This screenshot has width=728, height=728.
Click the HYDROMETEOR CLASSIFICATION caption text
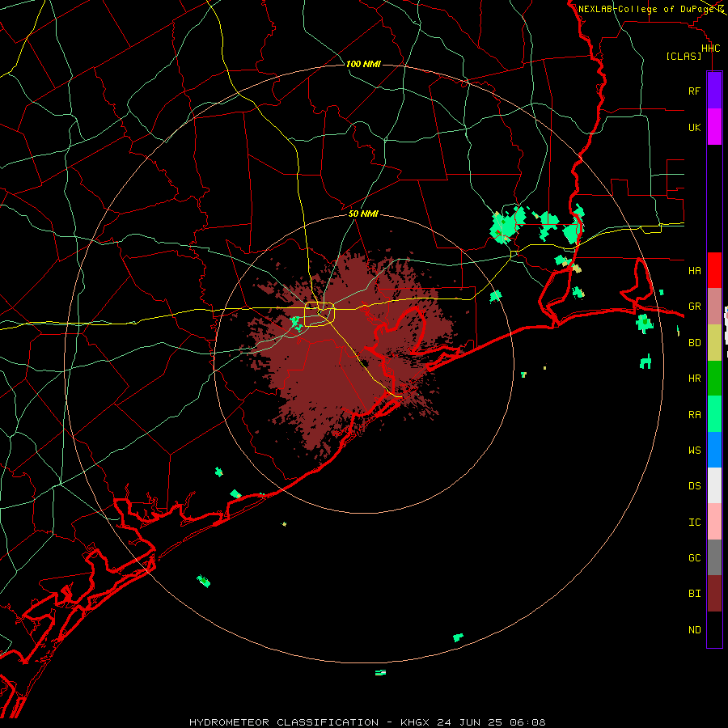[284, 722]
